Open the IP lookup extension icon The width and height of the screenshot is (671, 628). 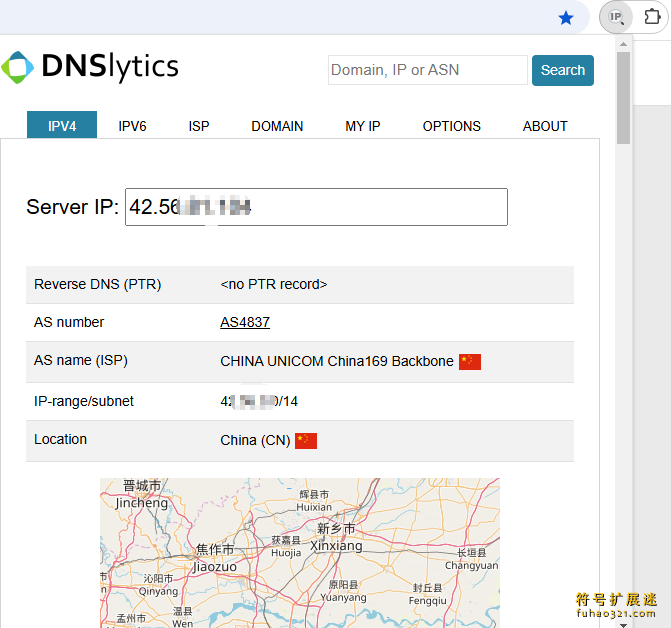coord(616,17)
